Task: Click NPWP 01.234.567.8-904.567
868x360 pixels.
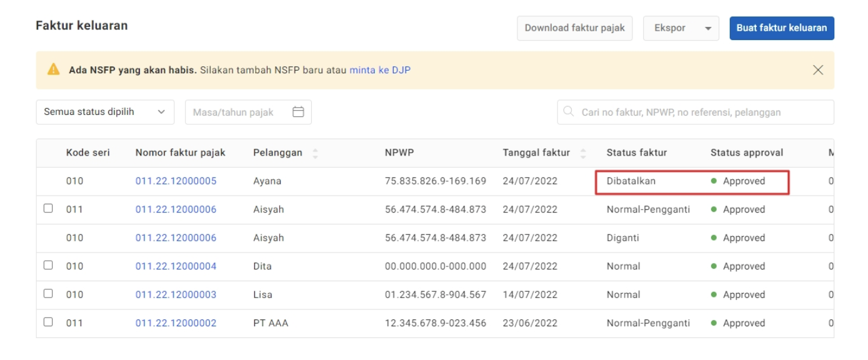Action: pyautogui.click(x=436, y=295)
